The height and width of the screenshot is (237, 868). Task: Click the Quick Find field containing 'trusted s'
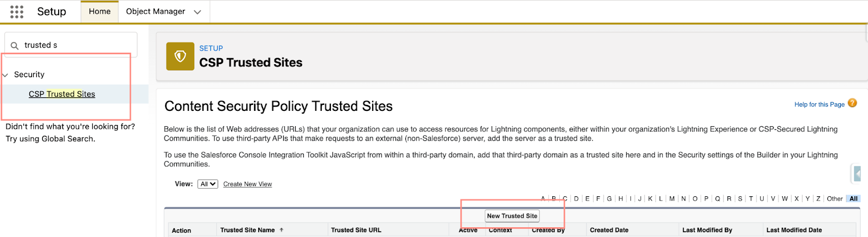point(71,45)
